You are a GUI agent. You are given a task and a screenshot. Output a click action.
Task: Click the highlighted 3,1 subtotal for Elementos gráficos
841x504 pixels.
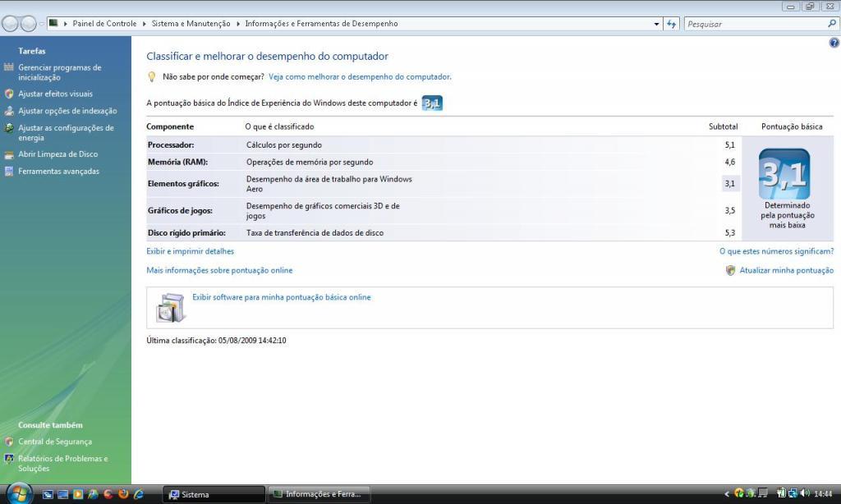[730, 183]
